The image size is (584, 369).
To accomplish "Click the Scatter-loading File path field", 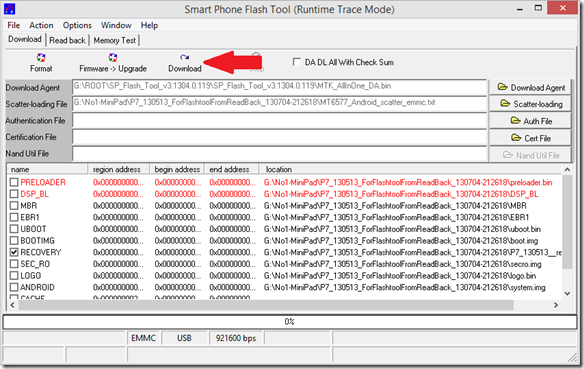I will [x=279, y=103].
